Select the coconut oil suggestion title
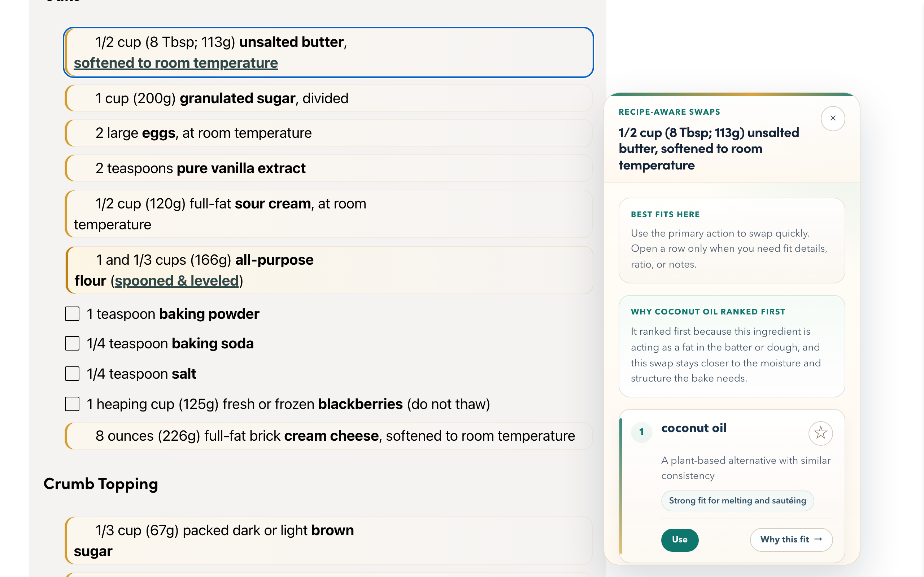 click(693, 428)
